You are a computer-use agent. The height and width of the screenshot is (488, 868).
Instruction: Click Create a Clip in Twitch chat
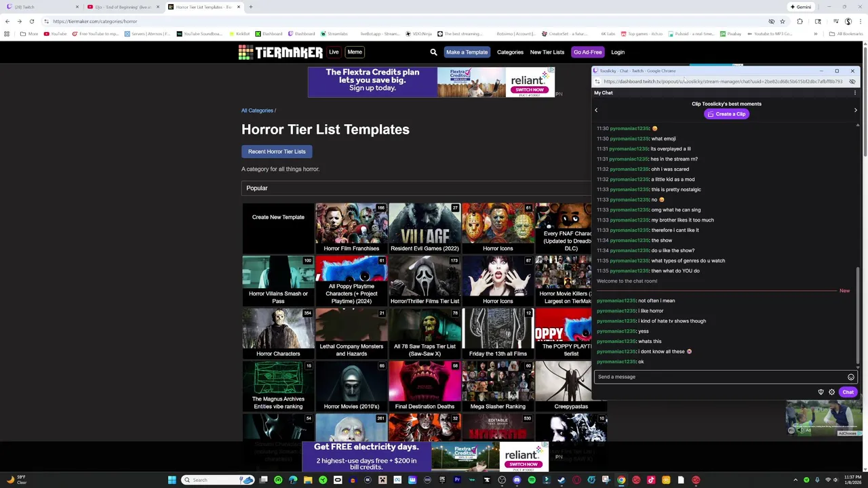(726, 114)
